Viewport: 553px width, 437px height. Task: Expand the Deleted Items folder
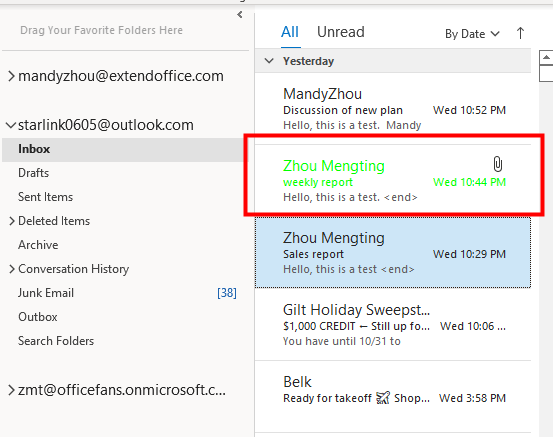[12, 221]
